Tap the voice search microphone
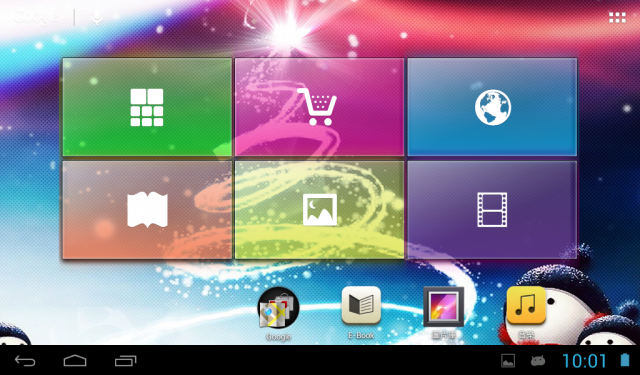The width and height of the screenshot is (640, 375). click(x=97, y=17)
